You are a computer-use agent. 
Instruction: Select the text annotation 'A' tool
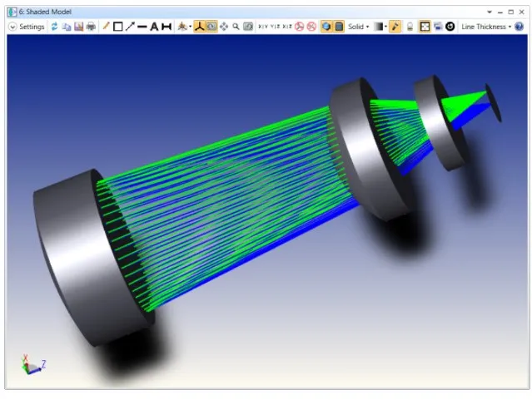154,27
